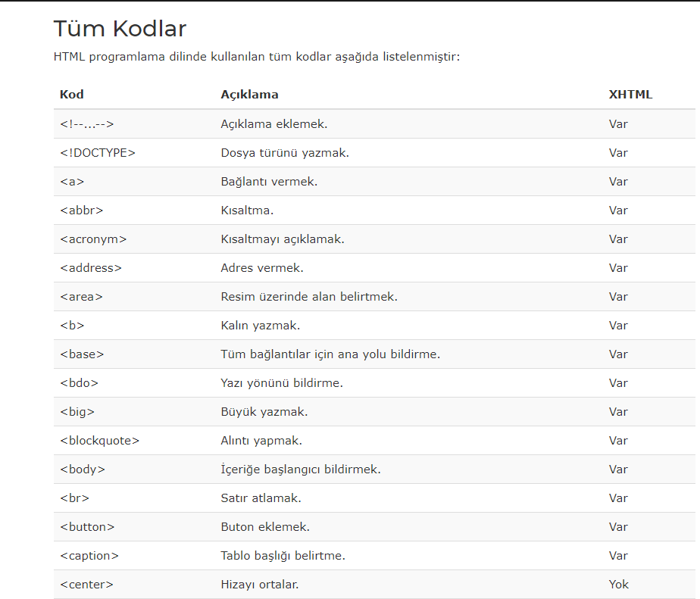Image resolution: width=700 pixels, height=599 pixels.
Task: Click the <blockquote> tag entry
Action: pyautogui.click(x=99, y=441)
